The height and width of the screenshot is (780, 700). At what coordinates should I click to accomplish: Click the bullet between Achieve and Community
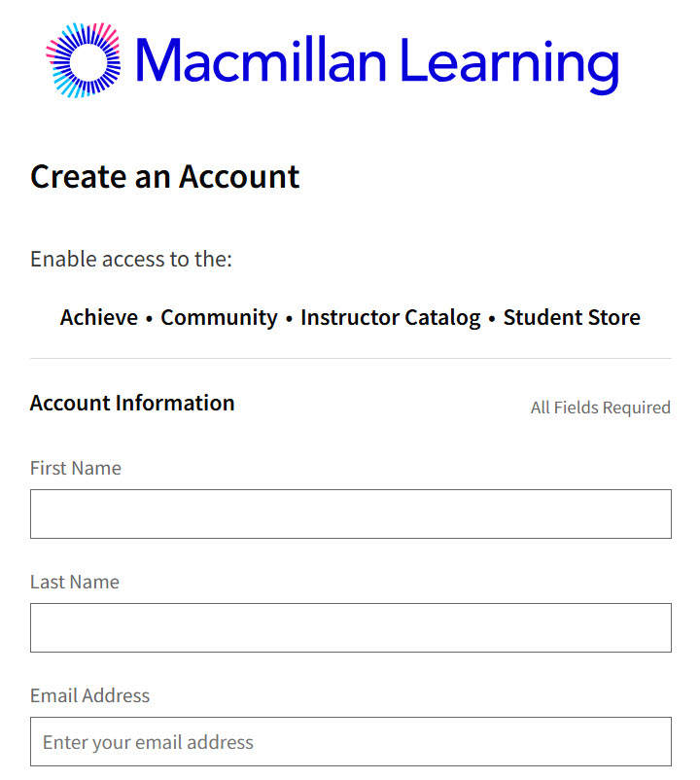(149, 319)
